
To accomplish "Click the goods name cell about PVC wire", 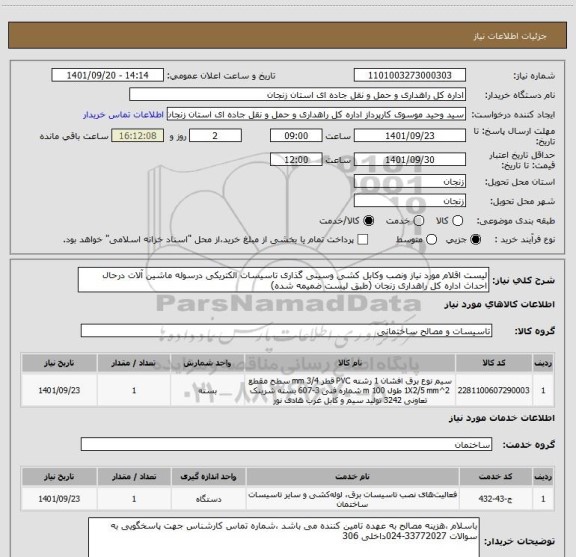I will click(x=350, y=390).
